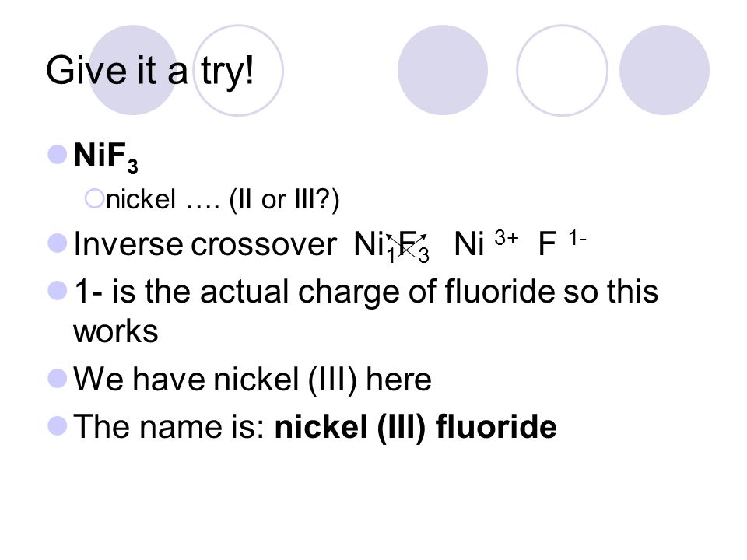Click the outlined circle around 'try!'
Image resolution: width=747 pixels, height=560 pixels.
tap(238, 70)
